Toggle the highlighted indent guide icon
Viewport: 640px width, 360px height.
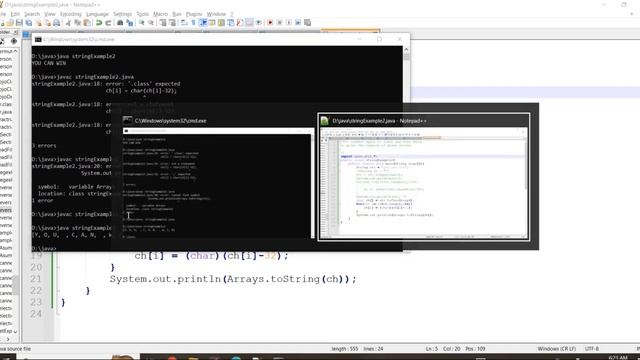coord(203,23)
